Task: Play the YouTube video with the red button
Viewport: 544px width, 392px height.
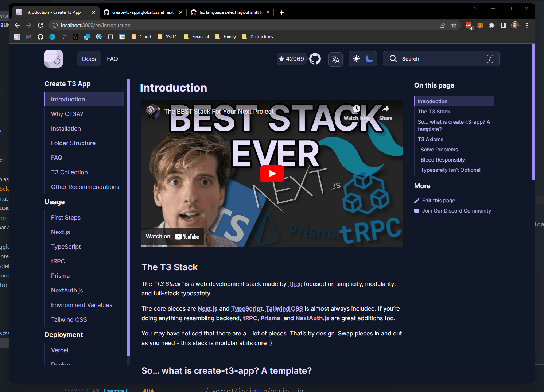Action: coord(272,174)
